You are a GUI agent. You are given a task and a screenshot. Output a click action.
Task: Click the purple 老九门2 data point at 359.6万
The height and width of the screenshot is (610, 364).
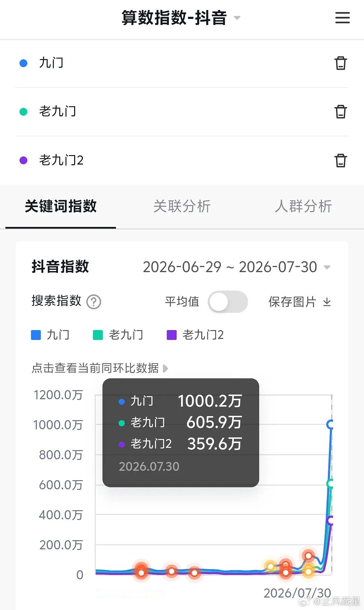[x=331, y=520]
